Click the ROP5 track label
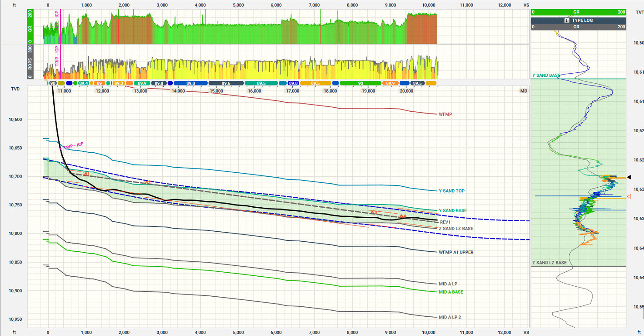The height and width of the screenshot is (336, 644). pos(30,62)
